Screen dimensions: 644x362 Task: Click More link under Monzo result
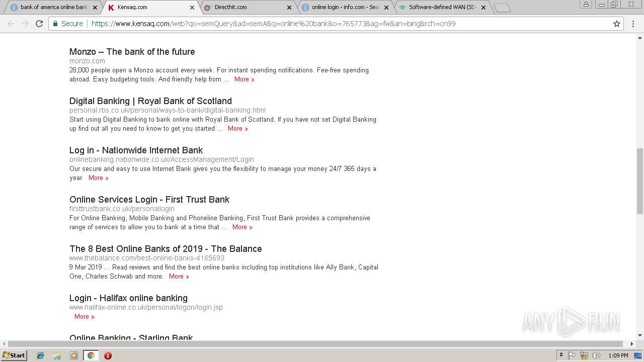coord(244,79)
